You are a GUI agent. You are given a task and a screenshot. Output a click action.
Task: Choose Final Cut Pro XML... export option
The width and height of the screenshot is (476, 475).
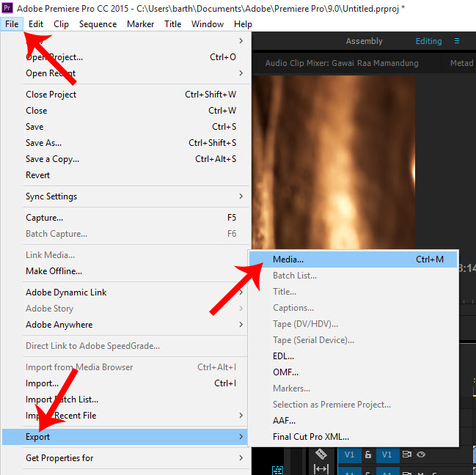[353, 437]
